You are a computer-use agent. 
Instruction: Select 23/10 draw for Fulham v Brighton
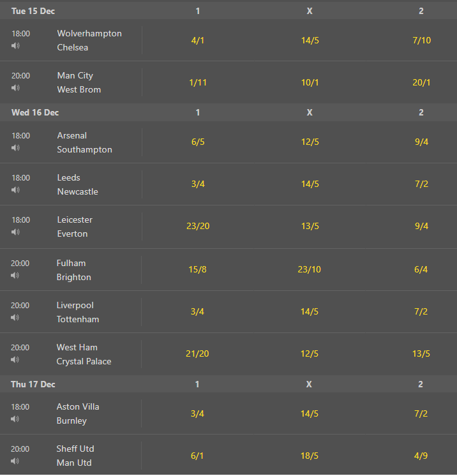pos(309,269)
